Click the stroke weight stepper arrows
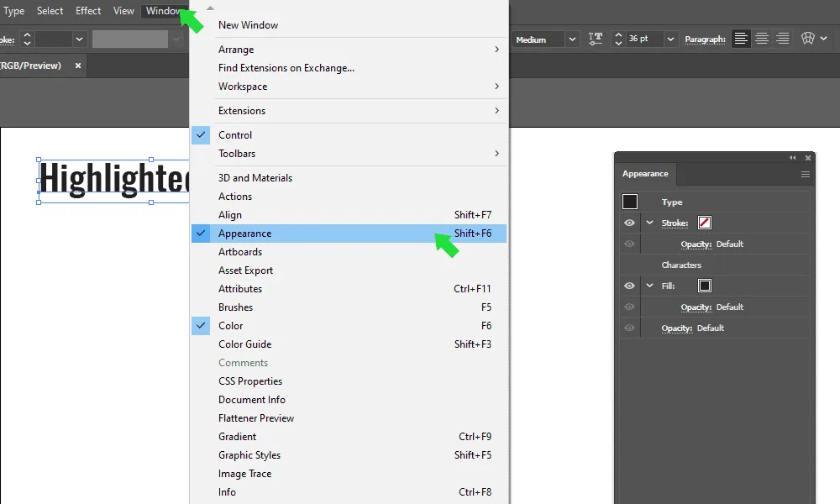Viewport: 840px width, 504px height. (x=27, y=39)
